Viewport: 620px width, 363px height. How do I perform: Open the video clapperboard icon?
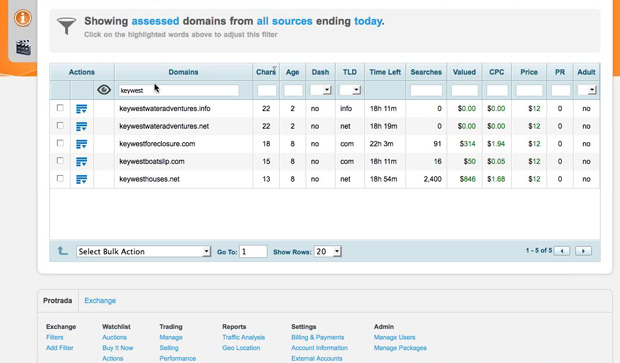point(23,47)
